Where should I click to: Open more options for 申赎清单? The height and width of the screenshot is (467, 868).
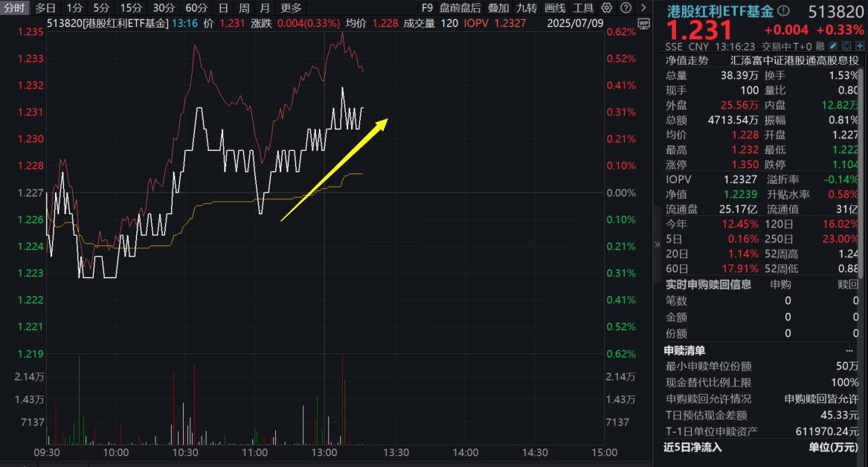click(x=849, y=350)
